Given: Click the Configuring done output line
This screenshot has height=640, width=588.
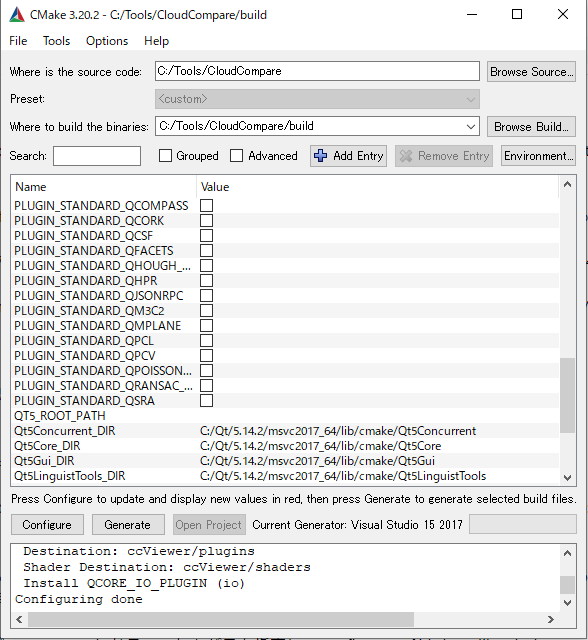Looking at the screenshot, I should coord(79,599).
